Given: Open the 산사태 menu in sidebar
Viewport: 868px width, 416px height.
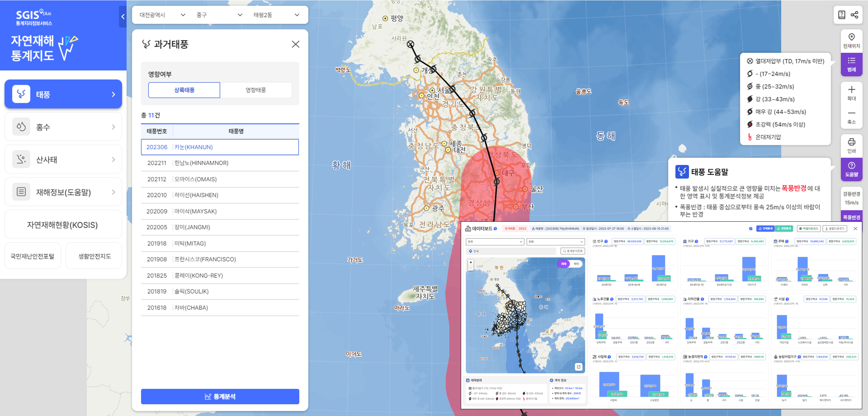Looking at the screenshot, I should [63, 160].
